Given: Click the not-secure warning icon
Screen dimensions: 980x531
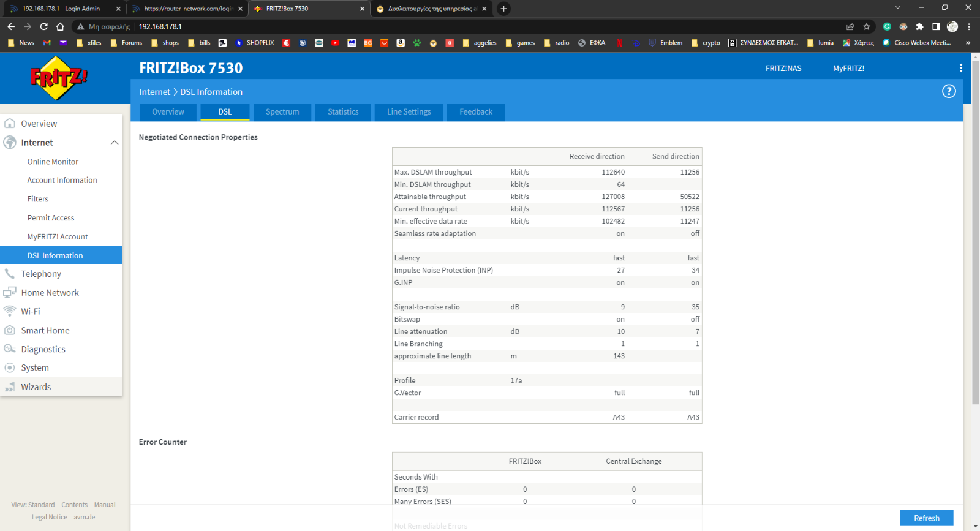Looking at the screenshot, I should [80, 26].
